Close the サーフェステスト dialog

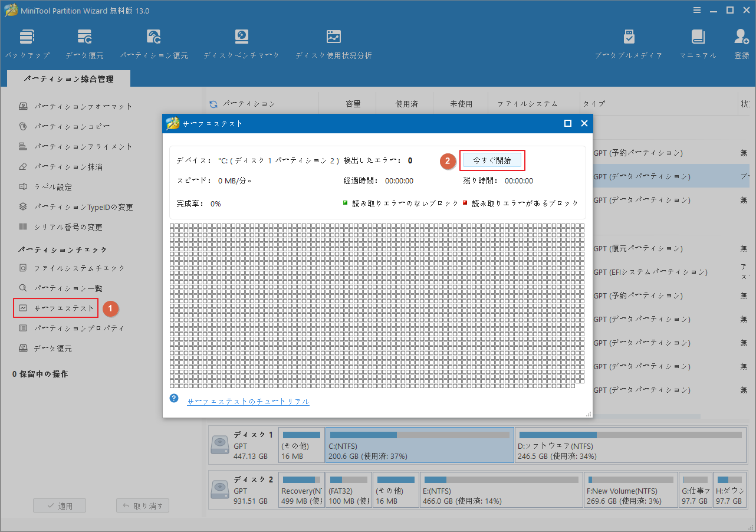(584, 123)
